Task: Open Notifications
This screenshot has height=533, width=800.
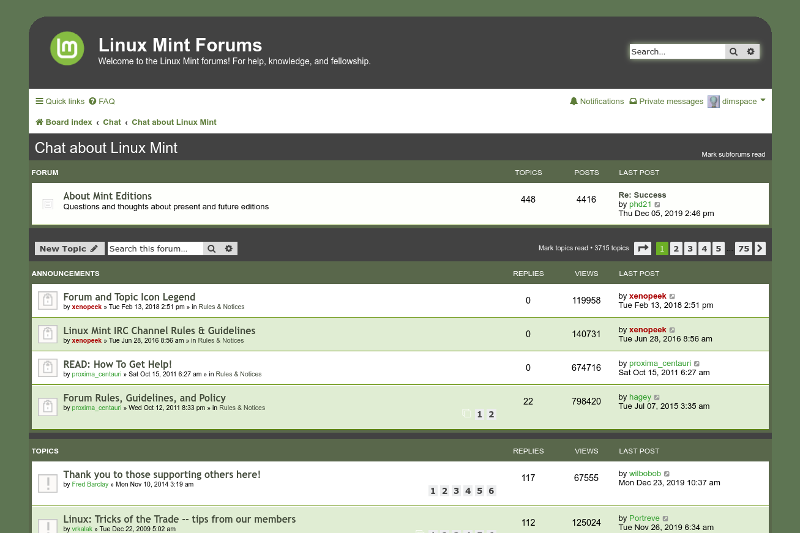Action: (596, 101)
